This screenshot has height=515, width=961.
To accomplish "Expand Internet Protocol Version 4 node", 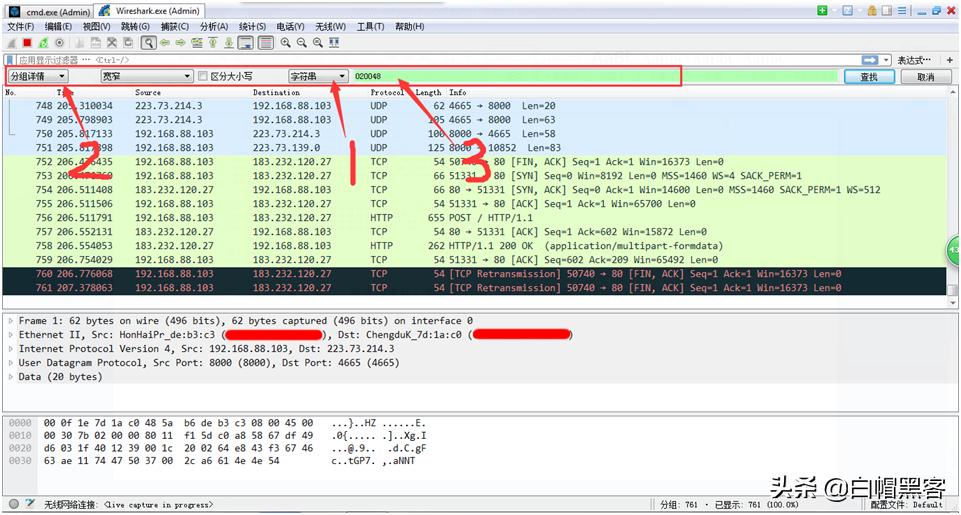I will (10, 349).
